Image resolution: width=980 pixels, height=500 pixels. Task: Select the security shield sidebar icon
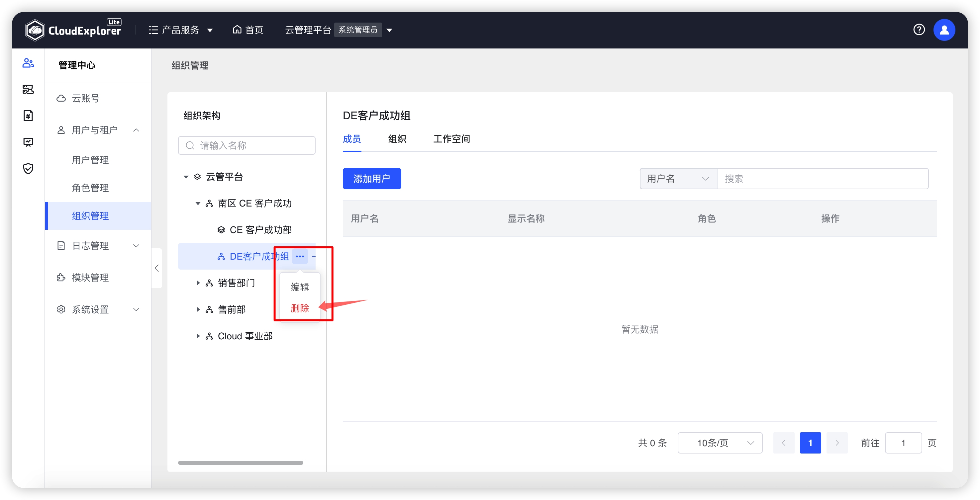click(28, 168)
